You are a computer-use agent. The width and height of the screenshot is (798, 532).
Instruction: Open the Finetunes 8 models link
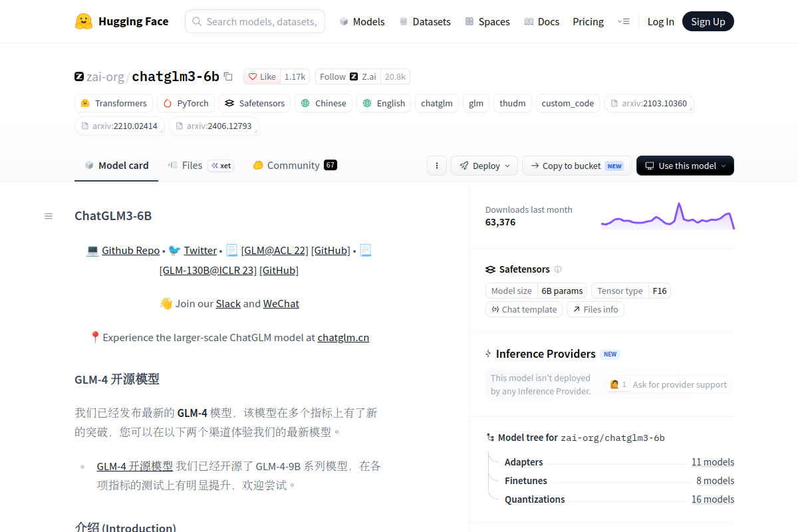[x=716, y=481]
